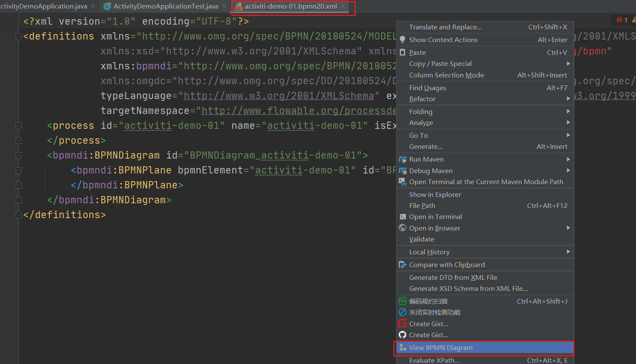Click the error indicator showing 1 error
Viewport: 636px width, 364px height.
point(622,20)
